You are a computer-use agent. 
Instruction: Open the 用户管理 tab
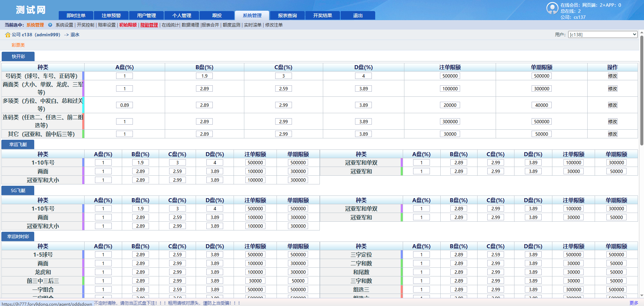tap(146, 15)
